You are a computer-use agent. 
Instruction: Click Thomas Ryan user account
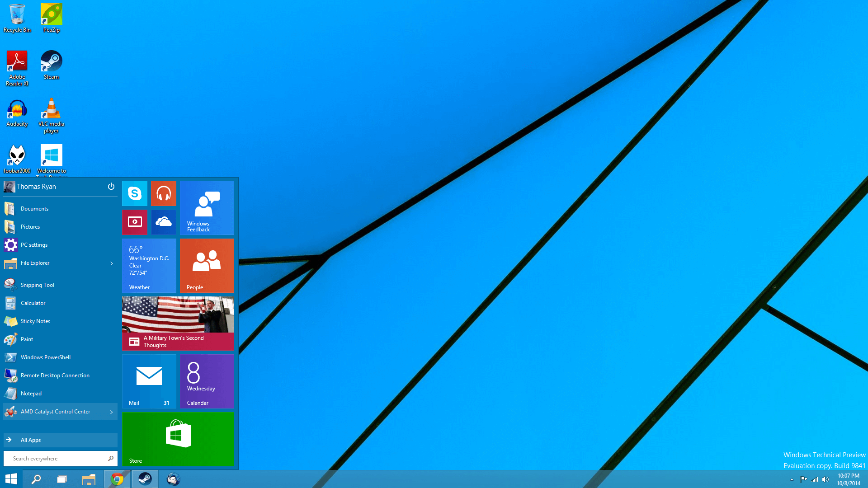point(36,187)
